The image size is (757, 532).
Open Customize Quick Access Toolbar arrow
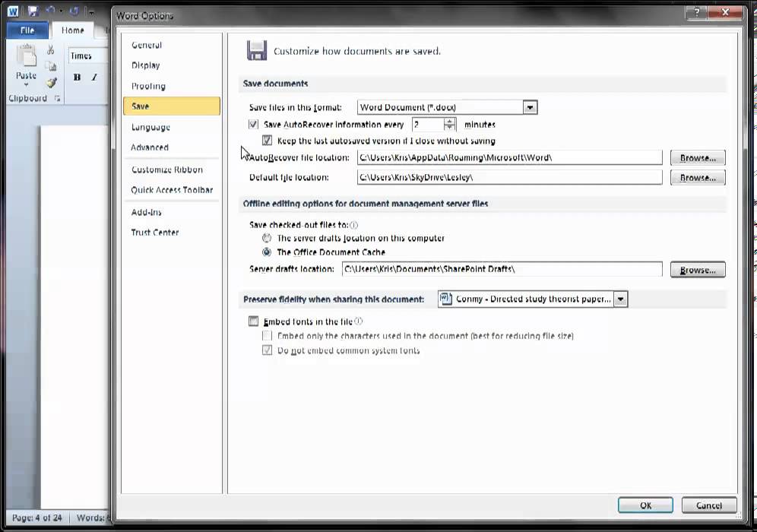click(x=90, y=11)
